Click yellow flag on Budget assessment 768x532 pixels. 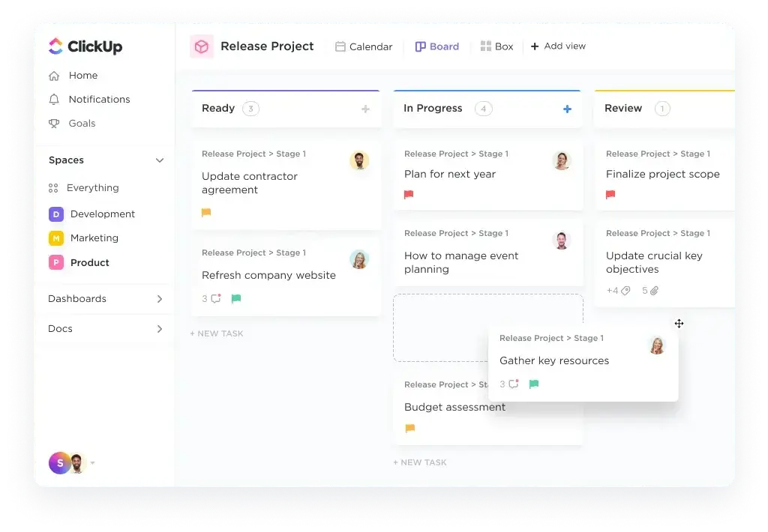point(410,429)
